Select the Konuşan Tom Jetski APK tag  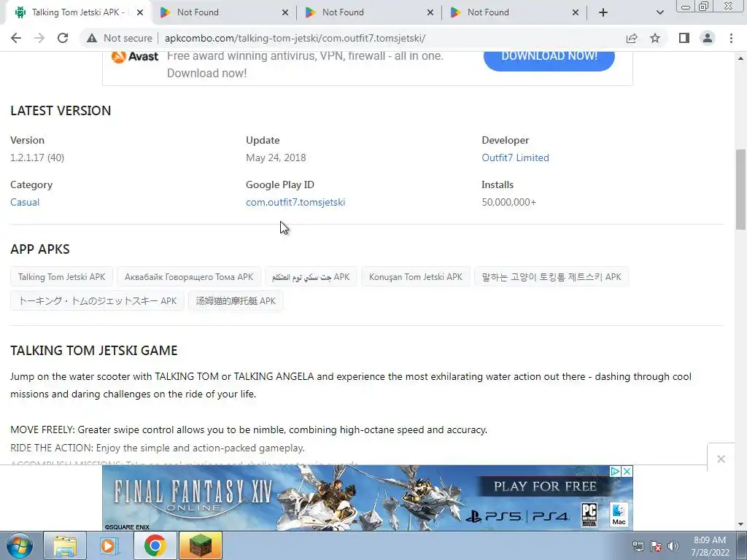[415, 276]
